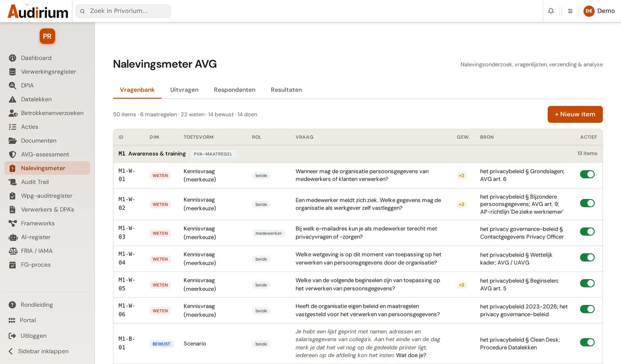Open the FRIA / IAMA scales icon
Screen dimensions: 621x364
13,251
